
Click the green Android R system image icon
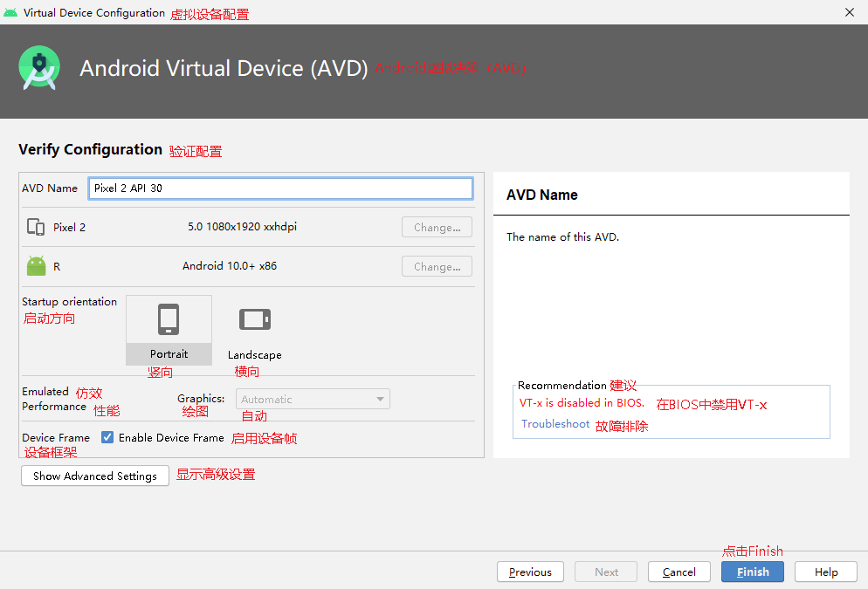click(x=37, y=266)
